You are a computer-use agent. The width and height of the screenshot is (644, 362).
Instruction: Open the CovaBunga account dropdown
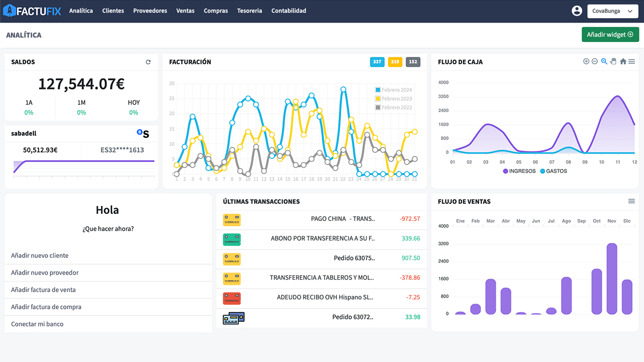pos(612,11)
